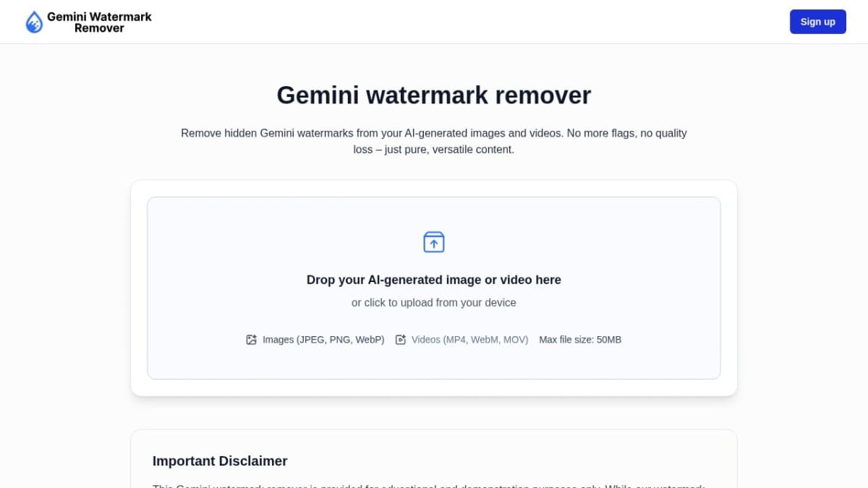
Task: Click the 'Videos (MP4, WebM, MOV)' label
Action: click(x=469, y=339)
